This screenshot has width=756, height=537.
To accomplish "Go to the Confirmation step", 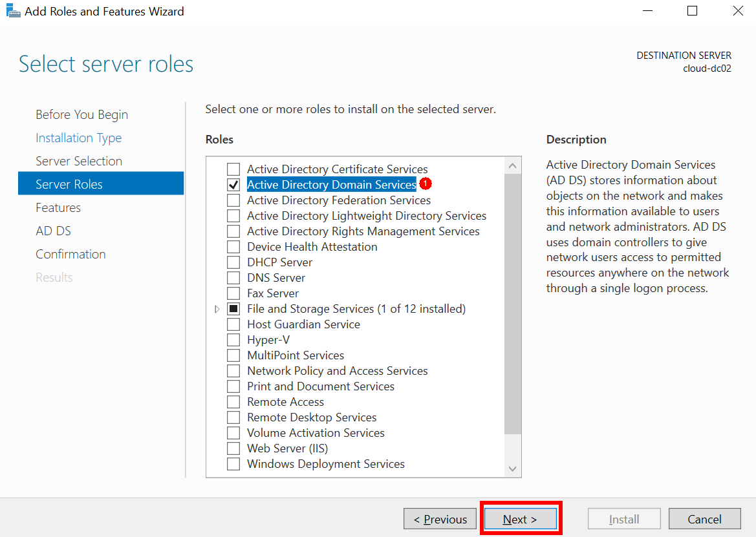I will 70,254.
